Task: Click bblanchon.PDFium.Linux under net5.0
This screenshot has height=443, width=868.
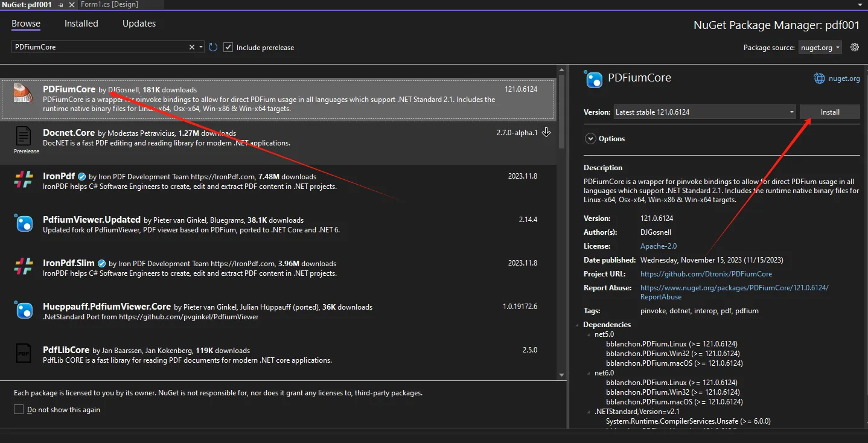Action: pos(672,344)
